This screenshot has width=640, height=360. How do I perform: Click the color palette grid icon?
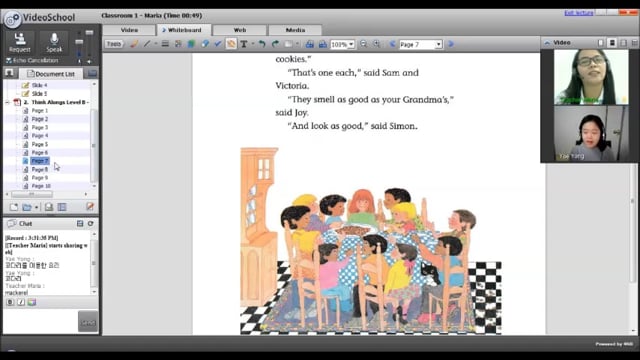click(178, 44)
